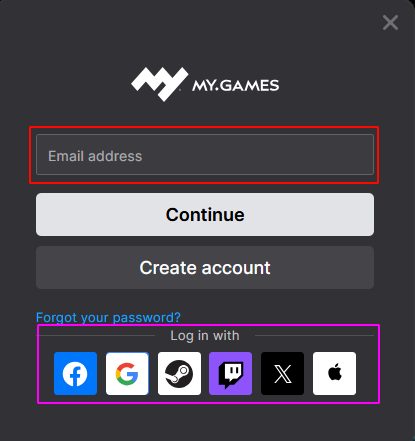Open the Create account button
Screen dimensions: 415x441
[205, 268]
